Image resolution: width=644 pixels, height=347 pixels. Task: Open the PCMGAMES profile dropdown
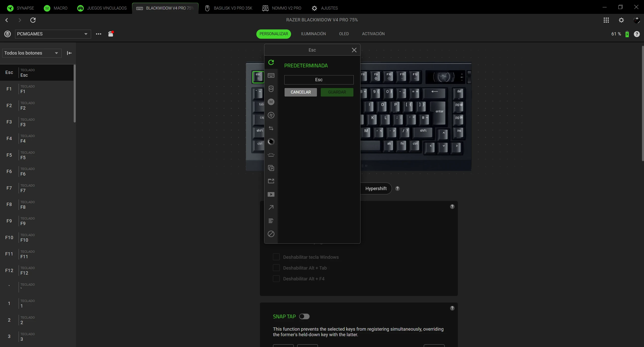(53, 34)
